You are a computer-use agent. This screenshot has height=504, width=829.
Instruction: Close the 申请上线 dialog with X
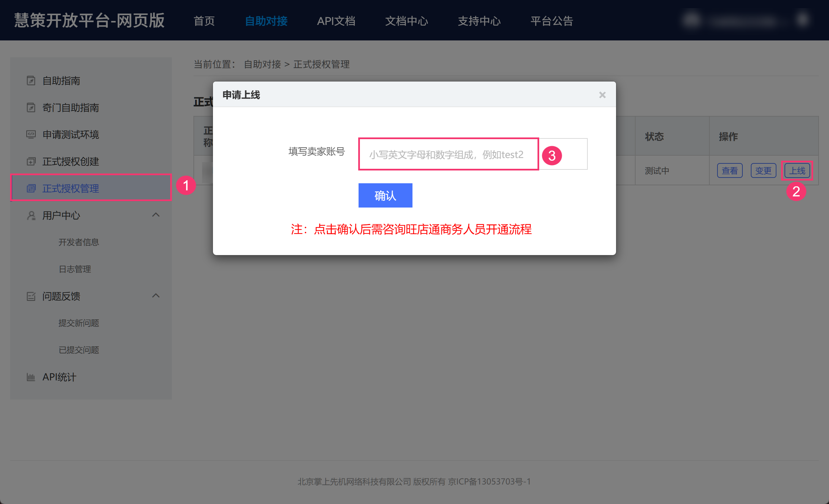(x=602, y=95)
